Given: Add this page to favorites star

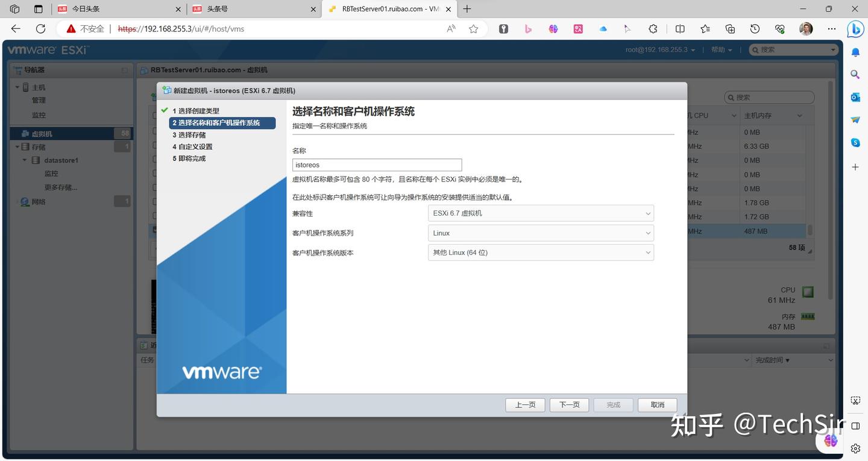Looking at the screenshot, I should 474,28.
